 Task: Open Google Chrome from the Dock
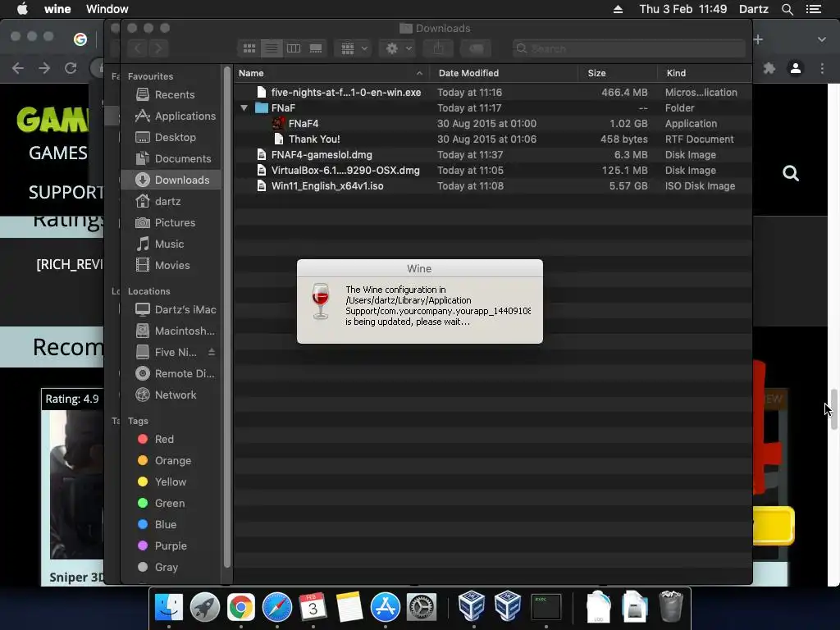[x=241, y=607]
